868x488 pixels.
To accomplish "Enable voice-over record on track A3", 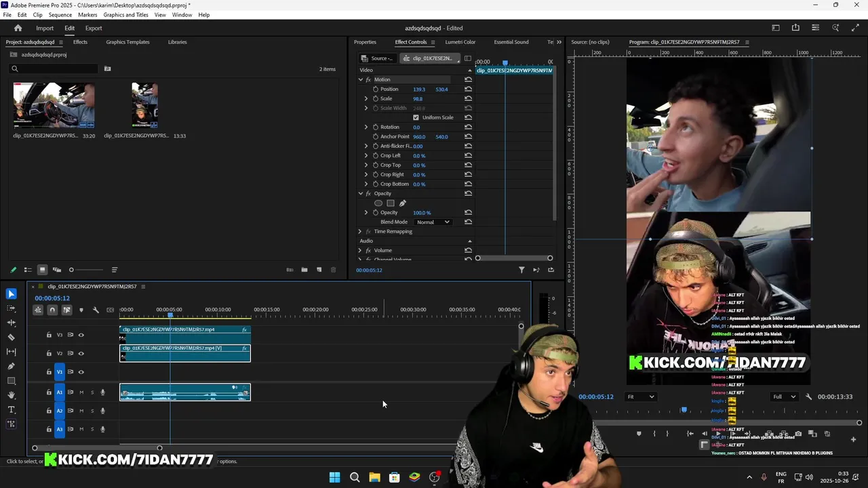I will [103, 429].
